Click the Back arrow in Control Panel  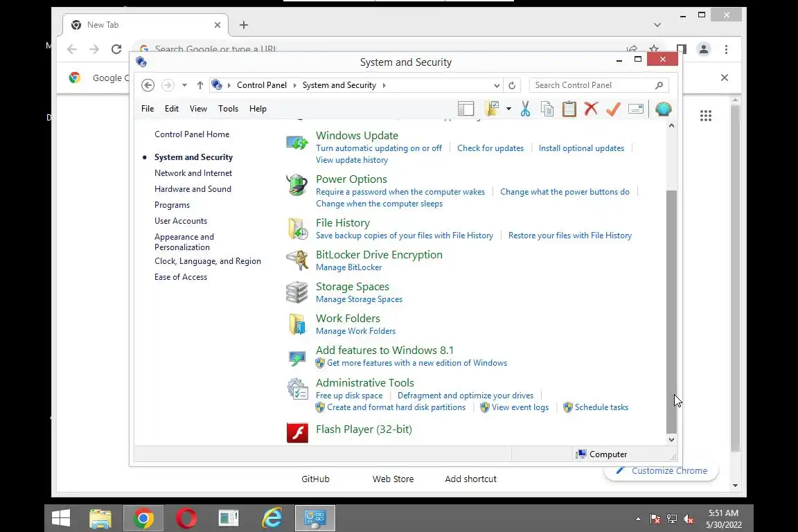[x=148, y=85]
